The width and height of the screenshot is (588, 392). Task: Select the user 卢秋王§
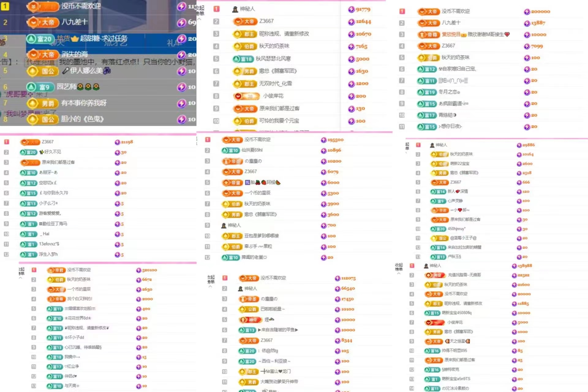(x=454, y=257)
